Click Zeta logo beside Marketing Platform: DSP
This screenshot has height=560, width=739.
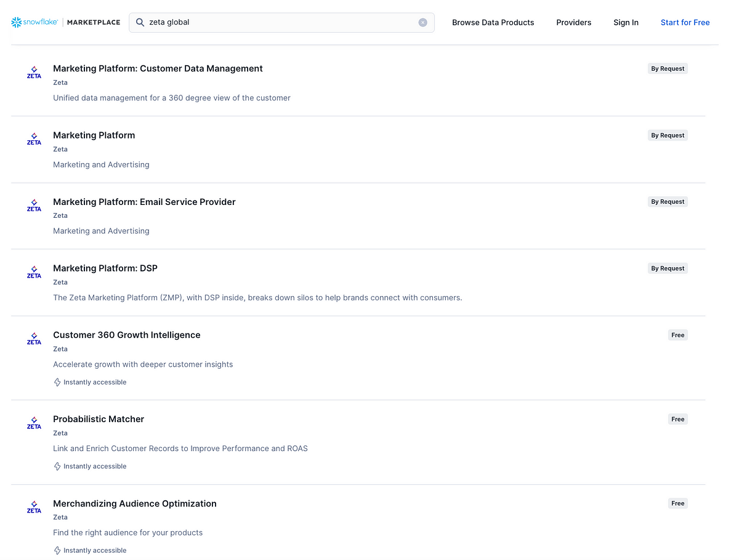34,271
